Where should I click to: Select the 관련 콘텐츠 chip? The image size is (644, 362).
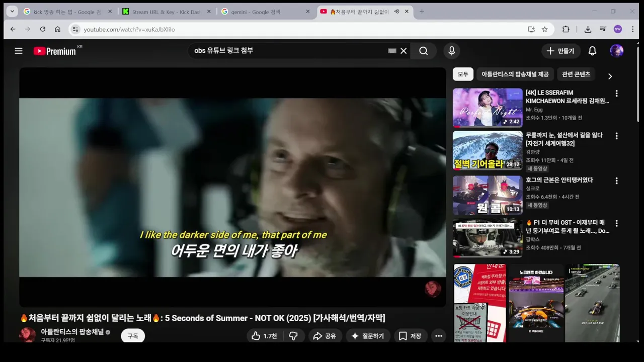coord(576,74)
